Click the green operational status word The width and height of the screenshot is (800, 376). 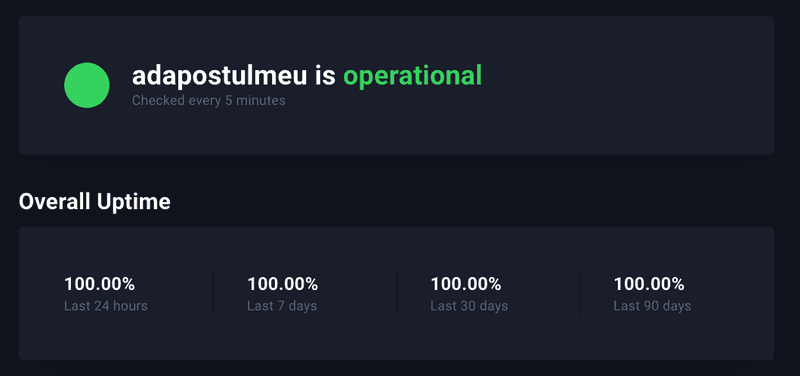pyautogui.click(x=412, y=77)
